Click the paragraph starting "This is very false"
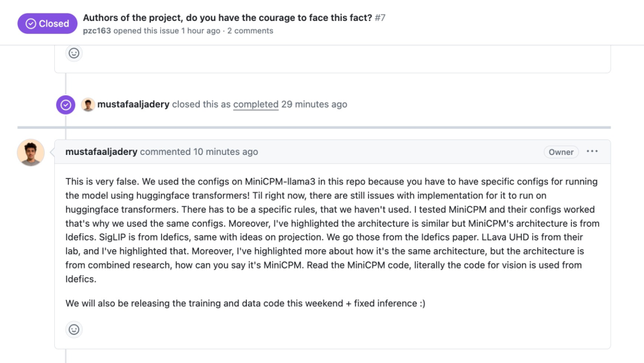644x363 pixels. (x=332, y=230)
